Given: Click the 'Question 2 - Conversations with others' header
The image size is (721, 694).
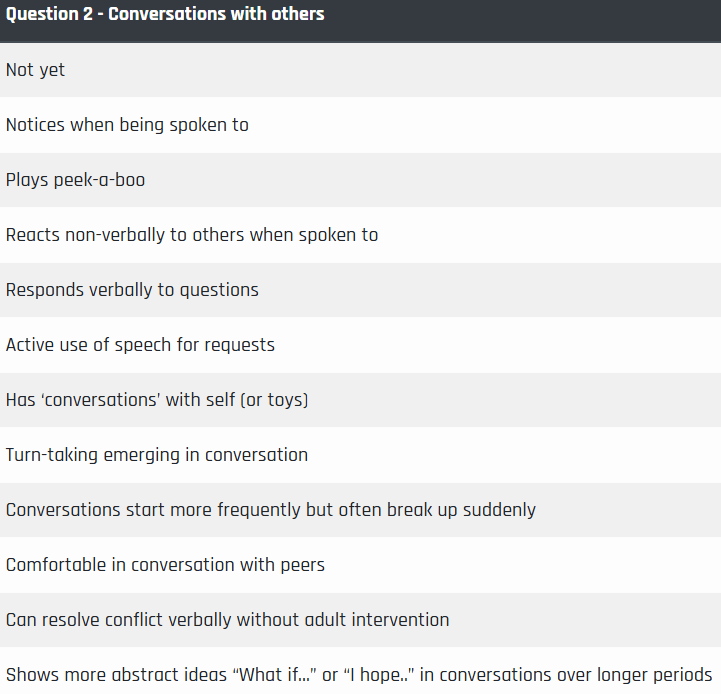Looking at the screenshot, I should tap(360, 21).
